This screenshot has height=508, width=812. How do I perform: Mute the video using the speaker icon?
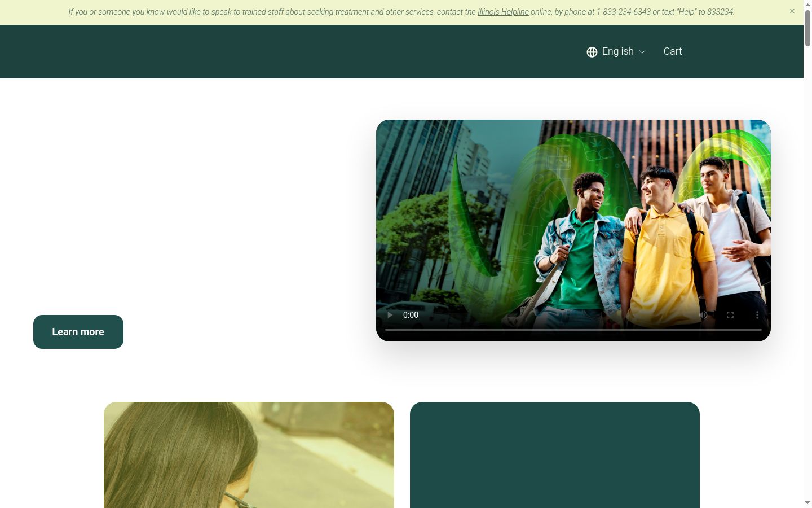point(703,315)
